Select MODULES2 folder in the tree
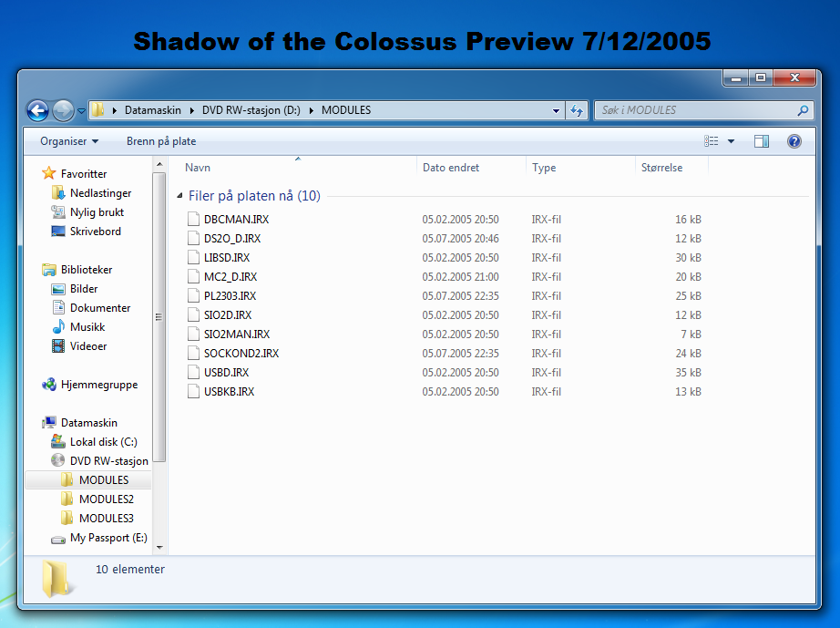The height and width of the screenshot is (628, 840). [106, 499]
